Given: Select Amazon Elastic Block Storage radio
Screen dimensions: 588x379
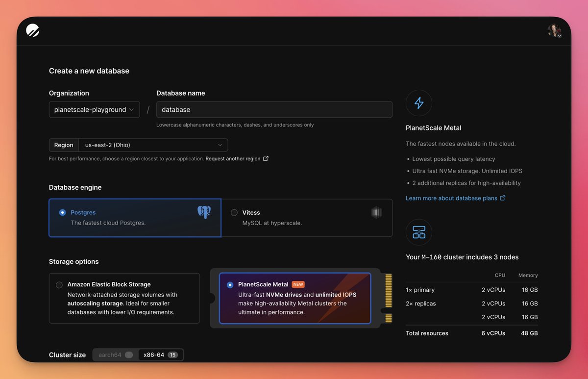Looking at the screenshot, I should point(59,285).
